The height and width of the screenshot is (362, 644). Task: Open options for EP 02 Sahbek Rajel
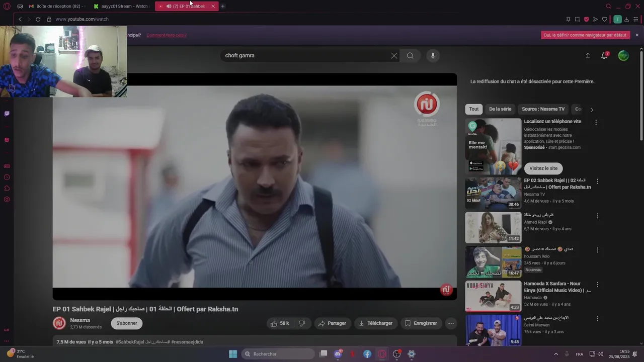click(597, 182)
